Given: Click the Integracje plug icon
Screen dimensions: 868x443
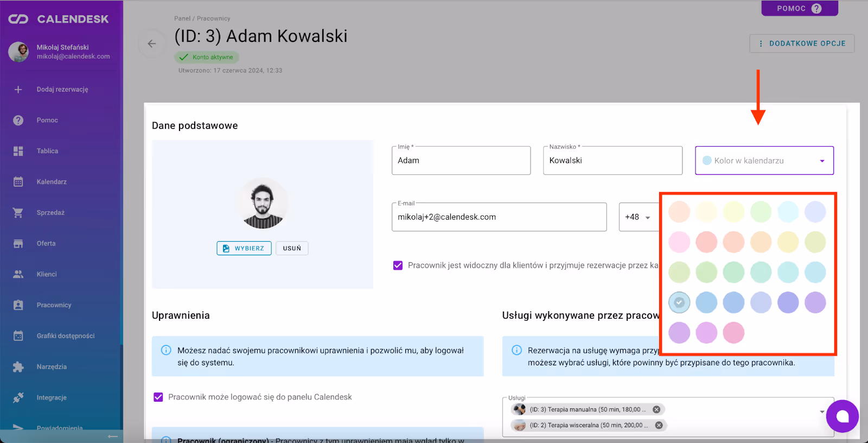Looking at the screenshot, I should tap(18, 398).
